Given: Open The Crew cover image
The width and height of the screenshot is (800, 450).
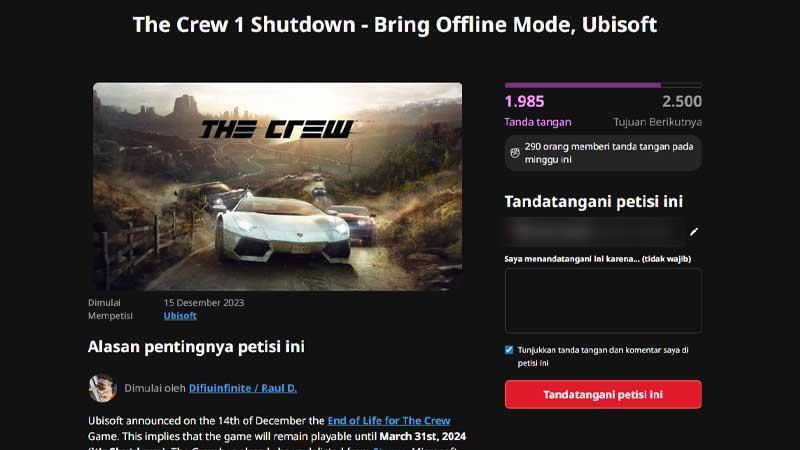Looking at the screenshot, I should click(278, 187).
